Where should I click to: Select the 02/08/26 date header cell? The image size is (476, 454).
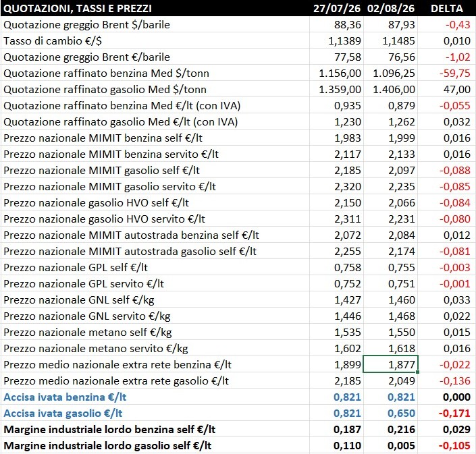click(390, 8)
